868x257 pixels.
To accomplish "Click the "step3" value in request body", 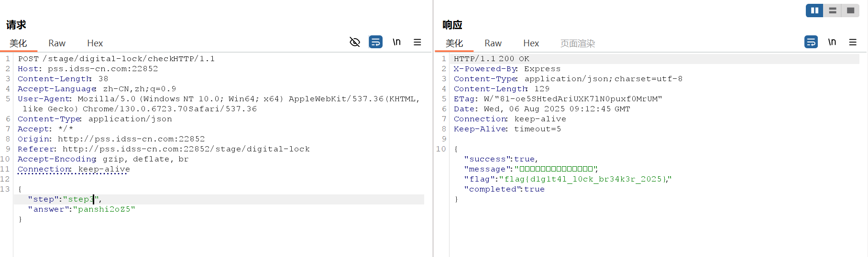I will click(x=80, y=199).
